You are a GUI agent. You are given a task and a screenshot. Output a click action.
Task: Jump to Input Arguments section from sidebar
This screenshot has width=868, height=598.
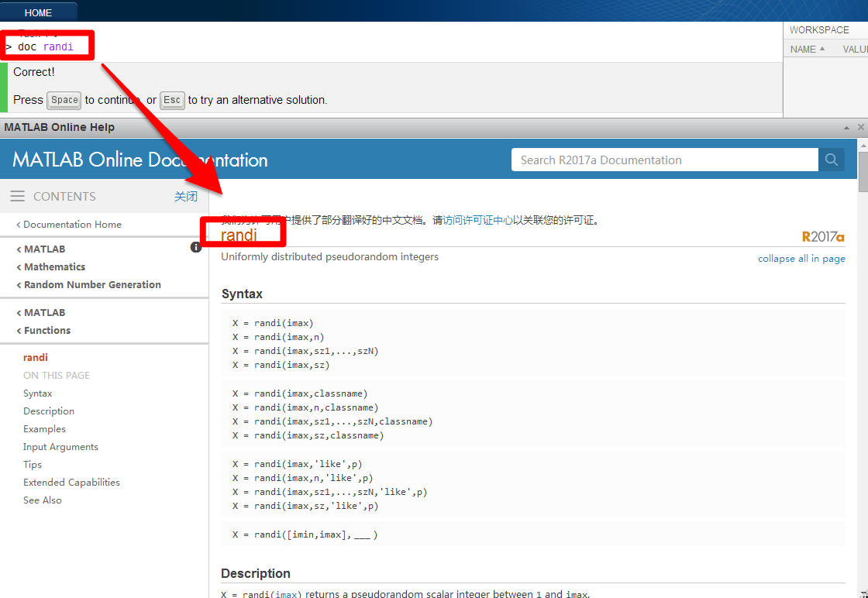coord(60,446)
